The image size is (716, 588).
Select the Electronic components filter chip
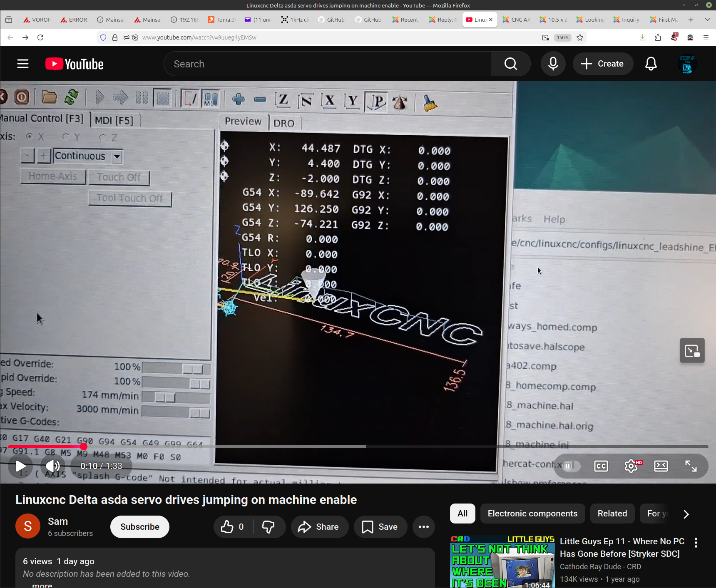tap(532, 514)
